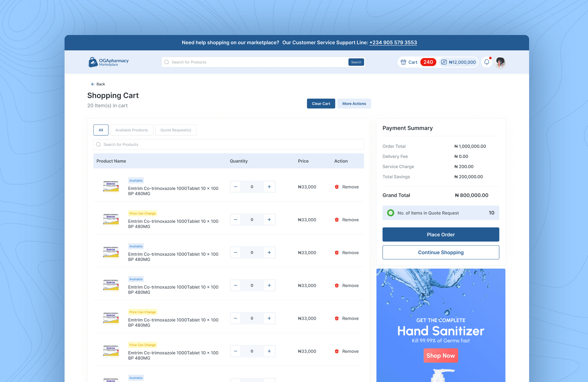Decrease quantity with minus in first cart row
Image resolution: width=588 pixels, height=382 pixels.
tap(235, 187)
